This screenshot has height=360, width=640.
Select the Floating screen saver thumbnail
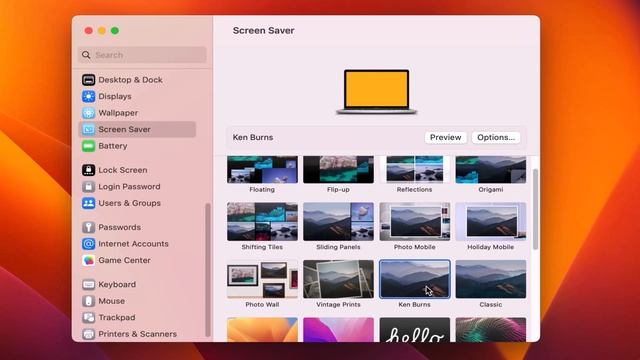pyautogui.click(x=262, y=169)
